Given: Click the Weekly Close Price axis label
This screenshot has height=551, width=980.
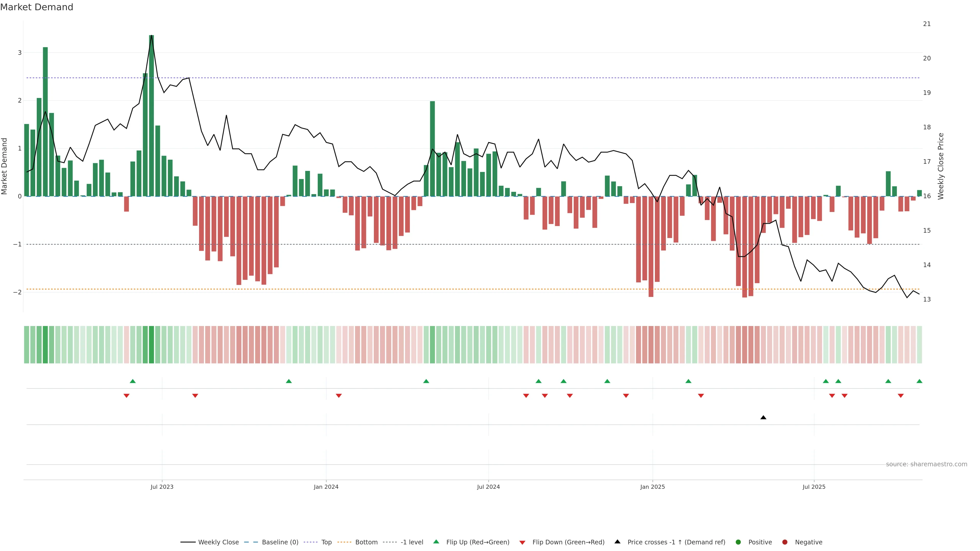Looking at the screenshot, I should (941, 166).
